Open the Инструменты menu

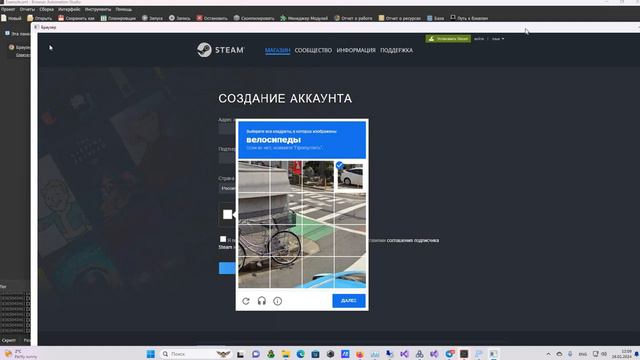98,9
